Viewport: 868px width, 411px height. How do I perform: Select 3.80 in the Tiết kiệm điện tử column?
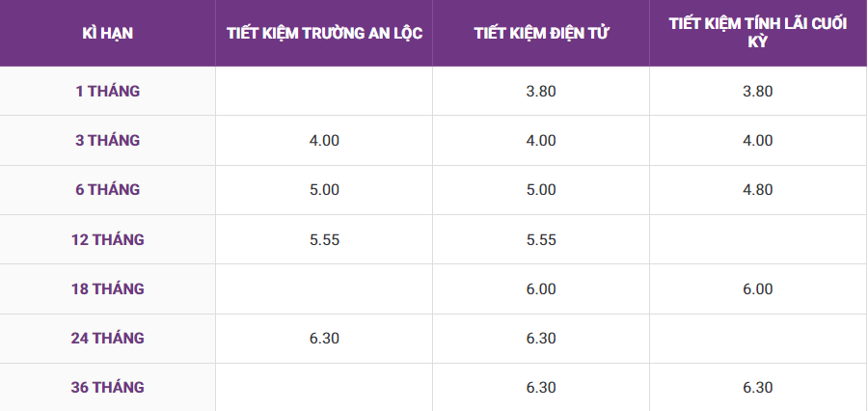(541, 92)
